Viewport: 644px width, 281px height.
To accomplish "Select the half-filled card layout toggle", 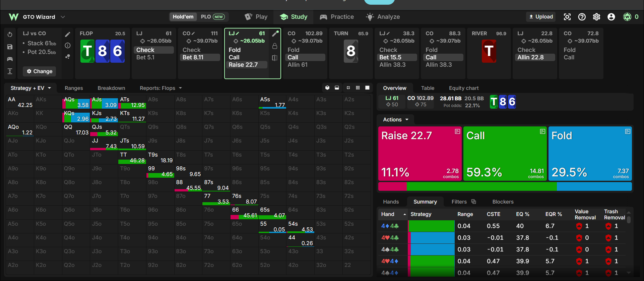I will (x=337, y=88).
